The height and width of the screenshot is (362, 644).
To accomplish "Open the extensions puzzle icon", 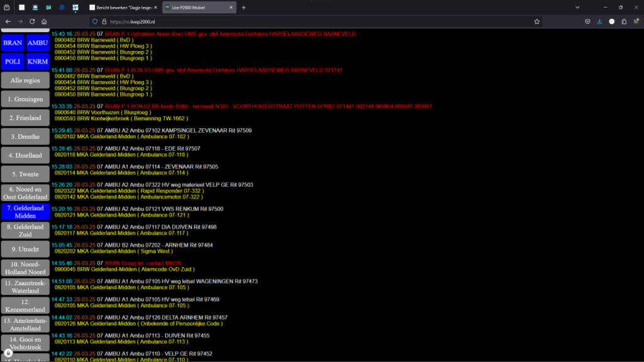I will pyautogui.click(x=623, y=21).
